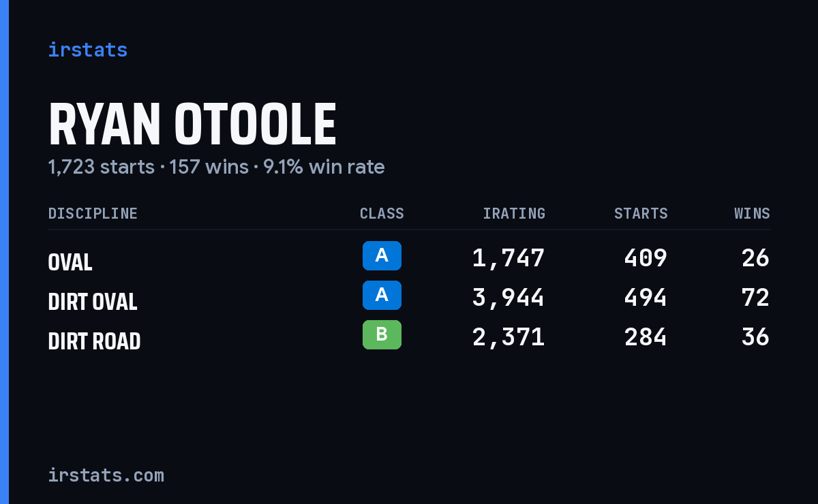818x504 pixels.
Task: Click the Dirt Oval class A badge
Action: point(382,295)
